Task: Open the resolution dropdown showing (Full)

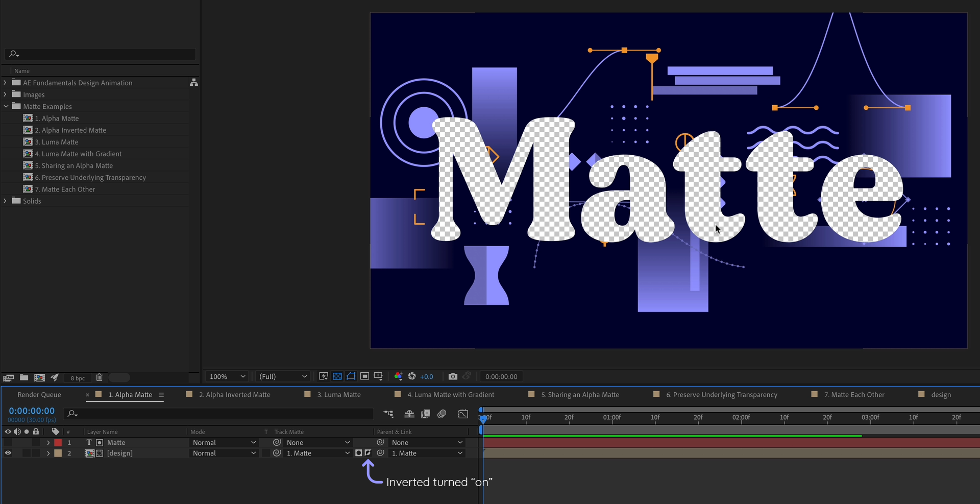Action: (282, 376)
